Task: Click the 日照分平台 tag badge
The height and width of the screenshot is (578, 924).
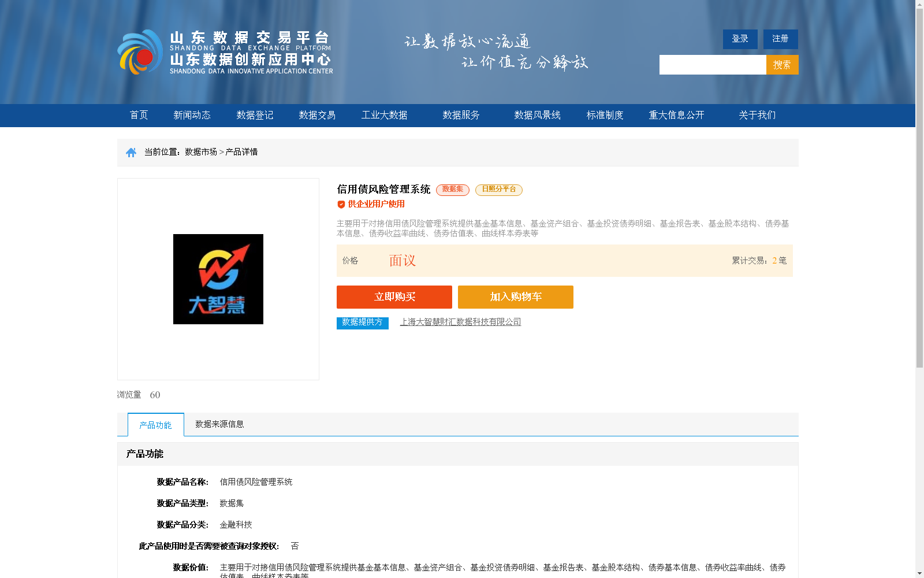Action: [x=499, y=190]
